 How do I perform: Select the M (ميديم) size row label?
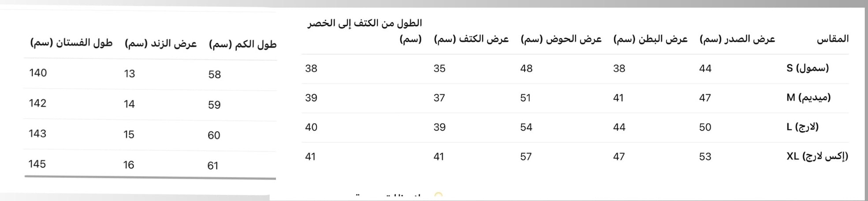pyautogui.click(x=808, y=97)
